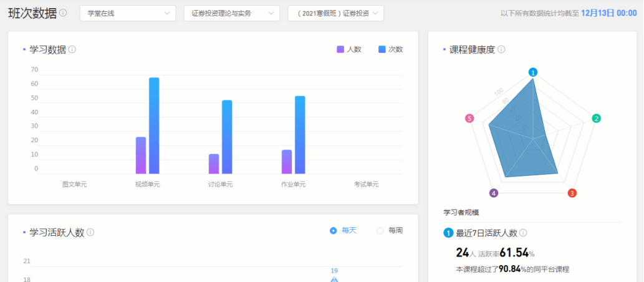This screenshot has width=644, height=282.
Task: Click info icon next to 班次数据 title
Action: [63, 13]
